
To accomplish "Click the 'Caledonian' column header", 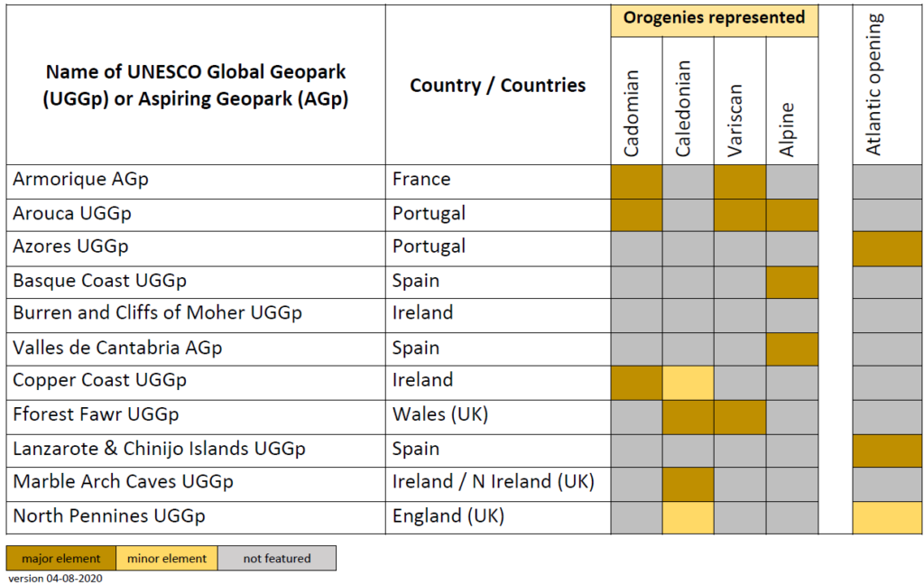I will click(688, 100).
